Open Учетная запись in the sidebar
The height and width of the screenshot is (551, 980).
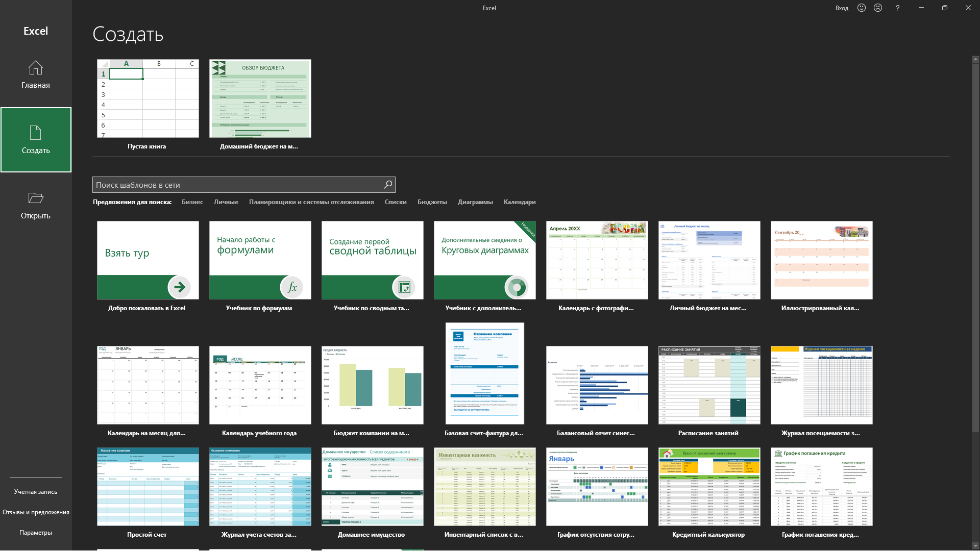tap(36, 492)
